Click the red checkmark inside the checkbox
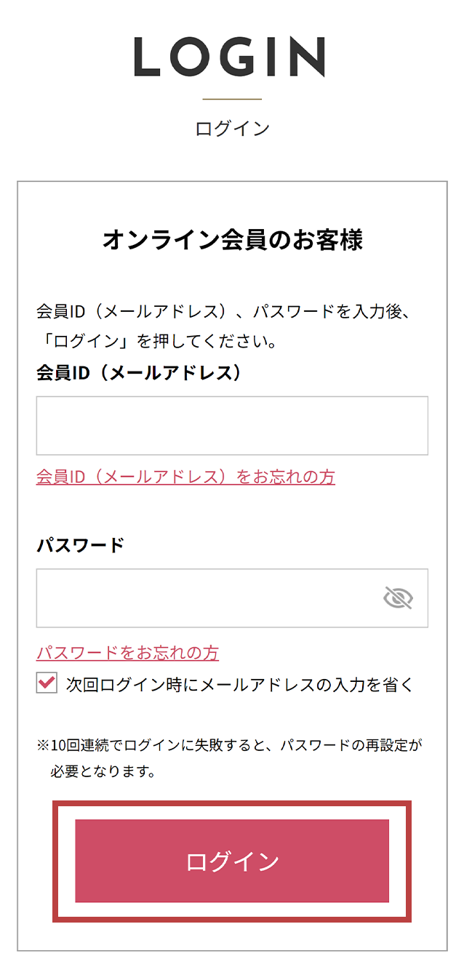Viewport: 464px width, 980px height. [x=47, y=683]
